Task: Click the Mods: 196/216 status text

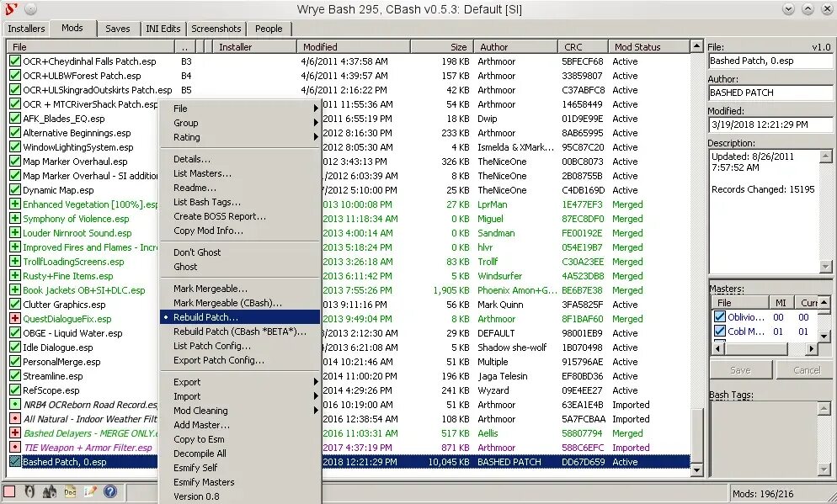Action: click(763, 494)
